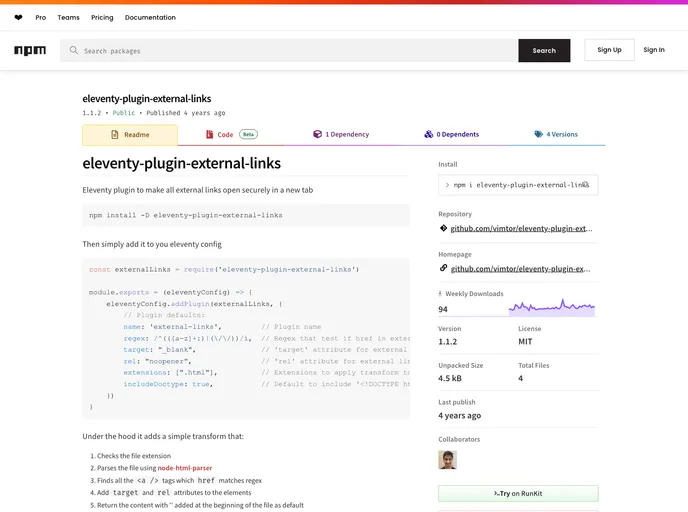Screen dimensions: 688x512
Task: Open the Pro menu item
Action: 41,18
